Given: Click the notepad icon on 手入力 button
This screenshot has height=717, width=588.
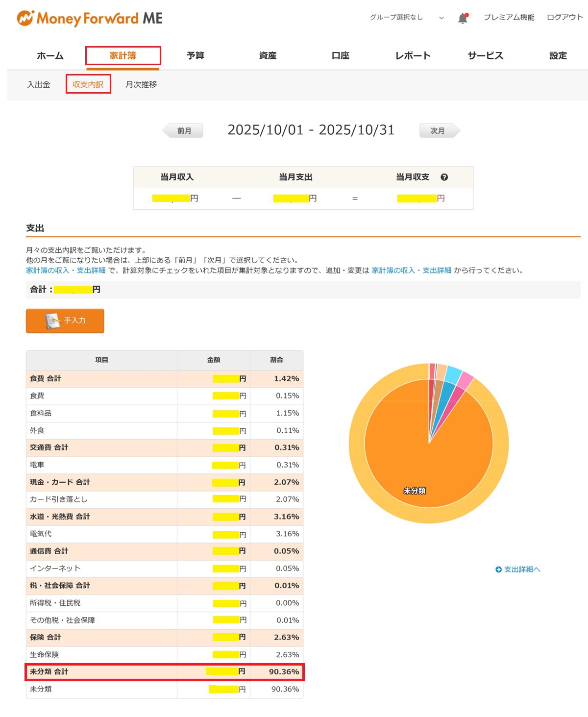Looking at the screenshot, I should 52,321.
